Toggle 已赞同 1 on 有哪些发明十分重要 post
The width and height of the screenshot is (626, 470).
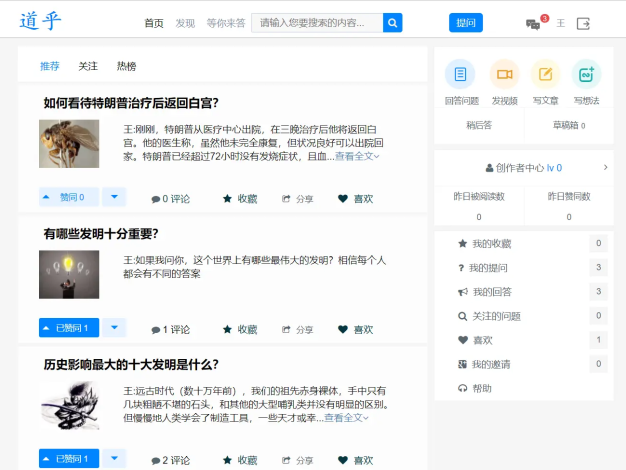tap(69, 328)
